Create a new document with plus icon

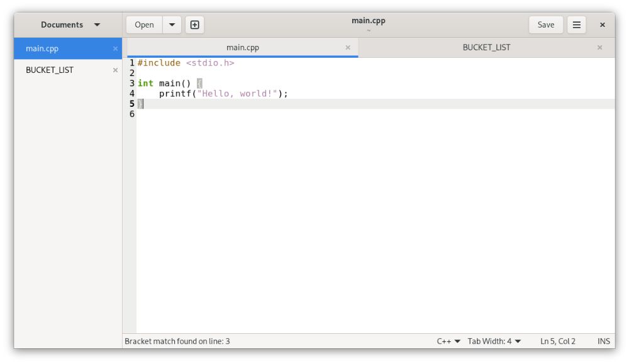[x=194, y=25]
